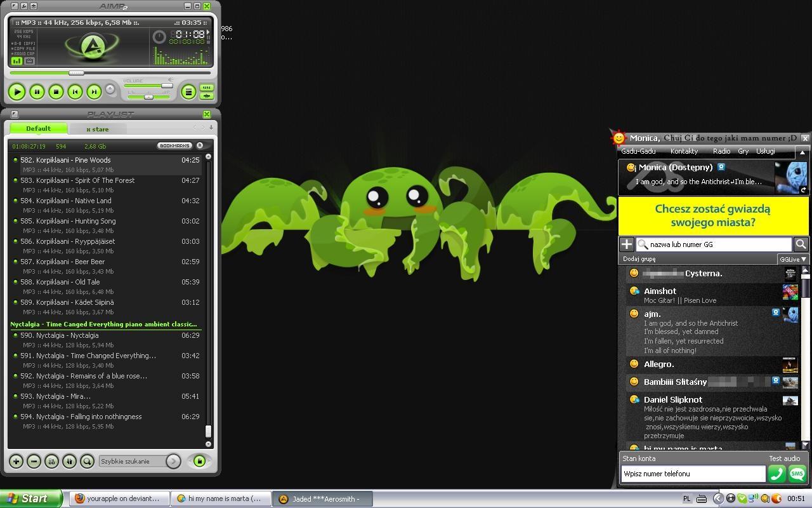812x508 pixels.
Task: Open the GGLive dropdown
Action: (793, 259)
